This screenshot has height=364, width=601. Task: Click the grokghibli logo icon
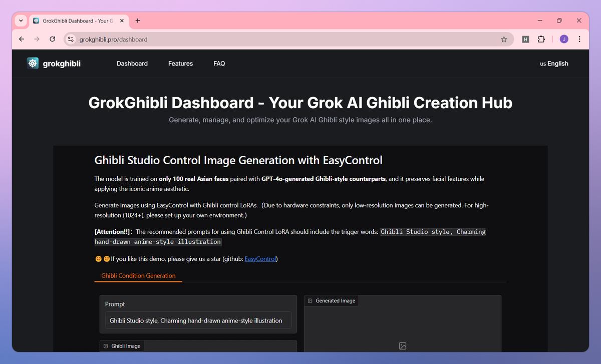(33, 63)
